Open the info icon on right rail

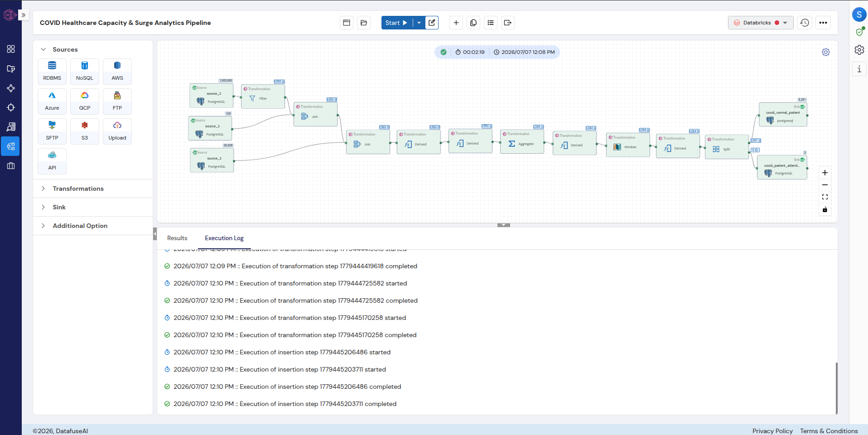[x=859, y=69]
